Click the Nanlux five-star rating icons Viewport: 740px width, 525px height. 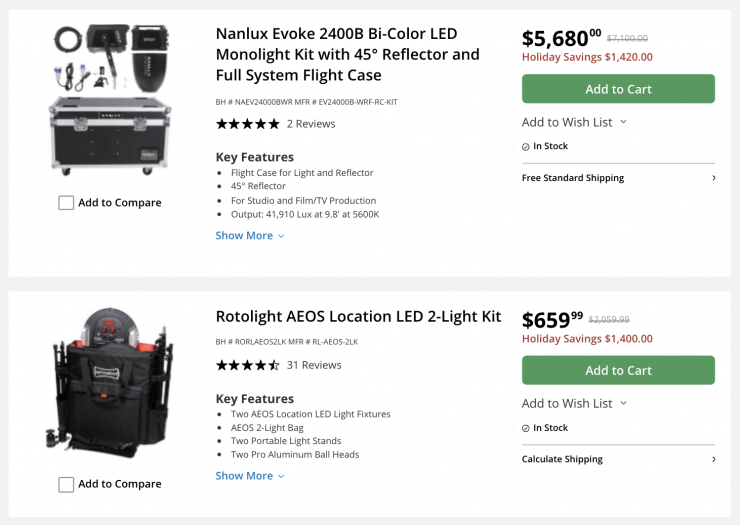[248, 124]
